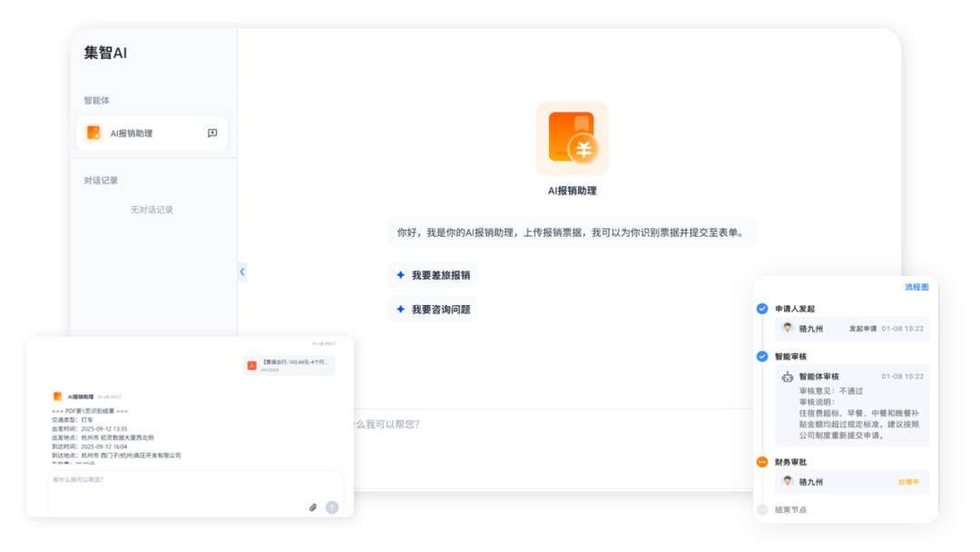This screenshot has height=552, width=980.
Task: Select the 我要差旅报销 suggestion
Action: (x=433, y=275)
